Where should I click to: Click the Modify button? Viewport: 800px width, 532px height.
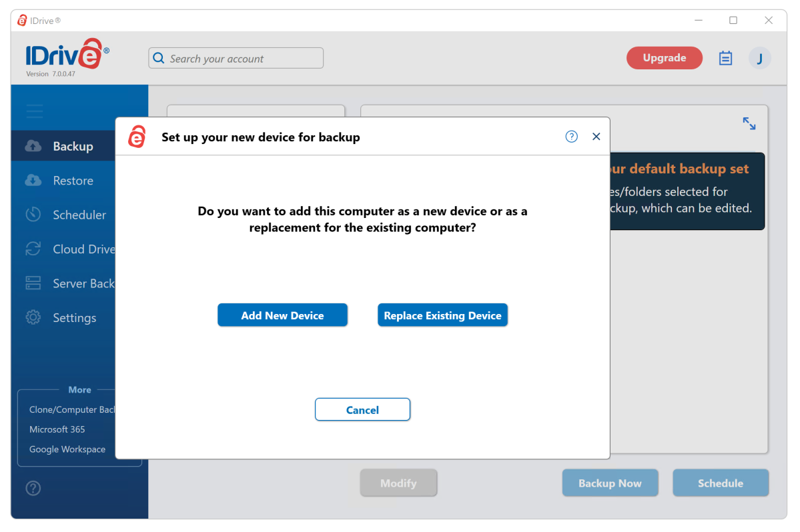[x=398, y=483]
